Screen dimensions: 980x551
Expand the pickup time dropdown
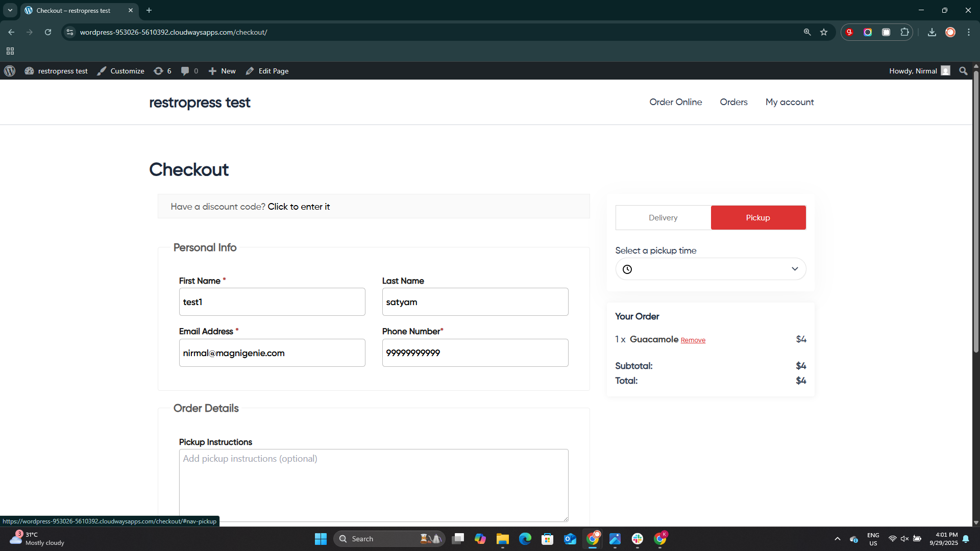[794, 269]
